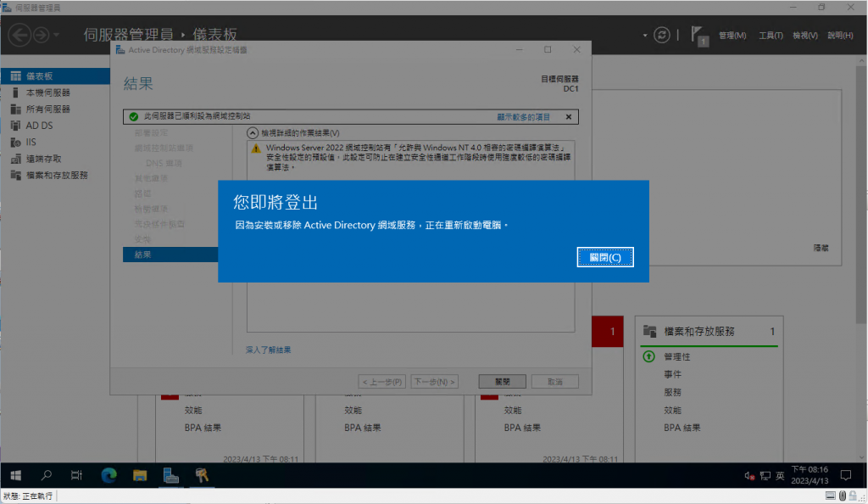
Task: Open navigation history dropdown next to forward arrow
Action: pyautogui.click(x=57, y=35)
